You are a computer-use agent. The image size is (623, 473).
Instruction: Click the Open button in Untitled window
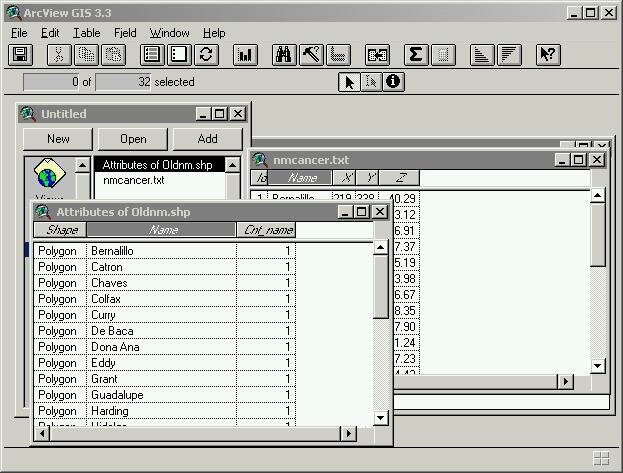[x=133, y=139]
